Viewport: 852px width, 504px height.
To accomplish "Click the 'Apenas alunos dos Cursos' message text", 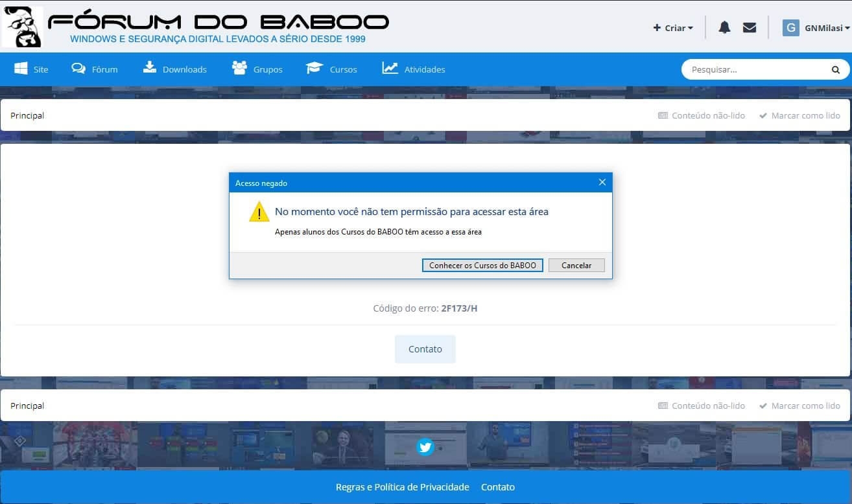I will pos(378,231).
